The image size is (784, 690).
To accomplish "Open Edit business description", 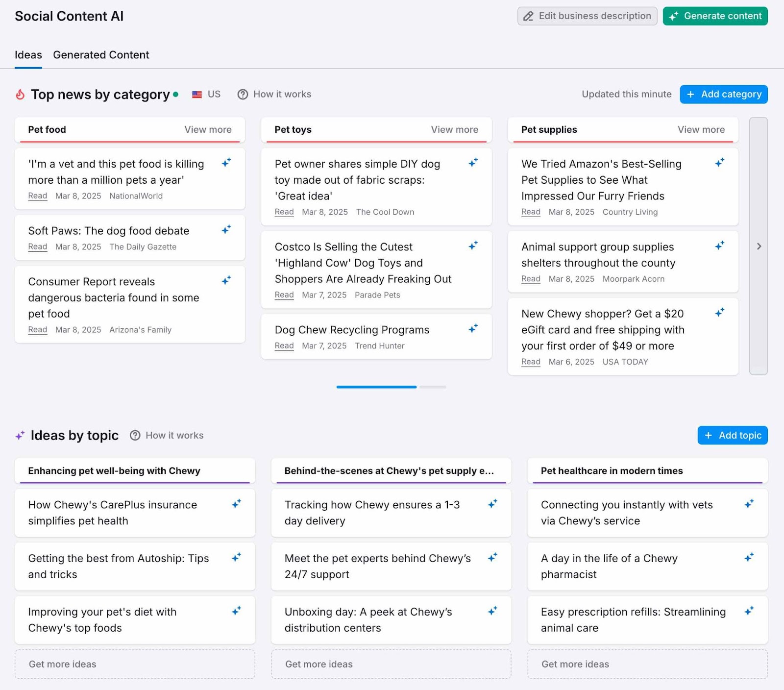I will 587,16.
